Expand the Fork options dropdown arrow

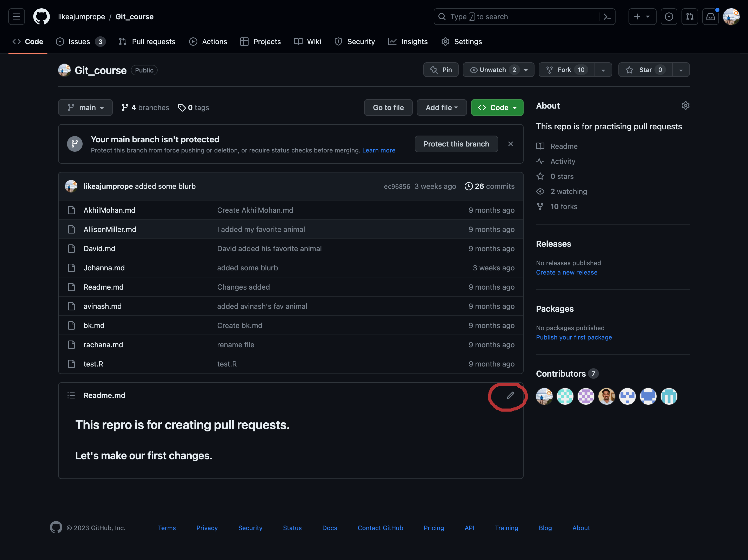(603, 70)
